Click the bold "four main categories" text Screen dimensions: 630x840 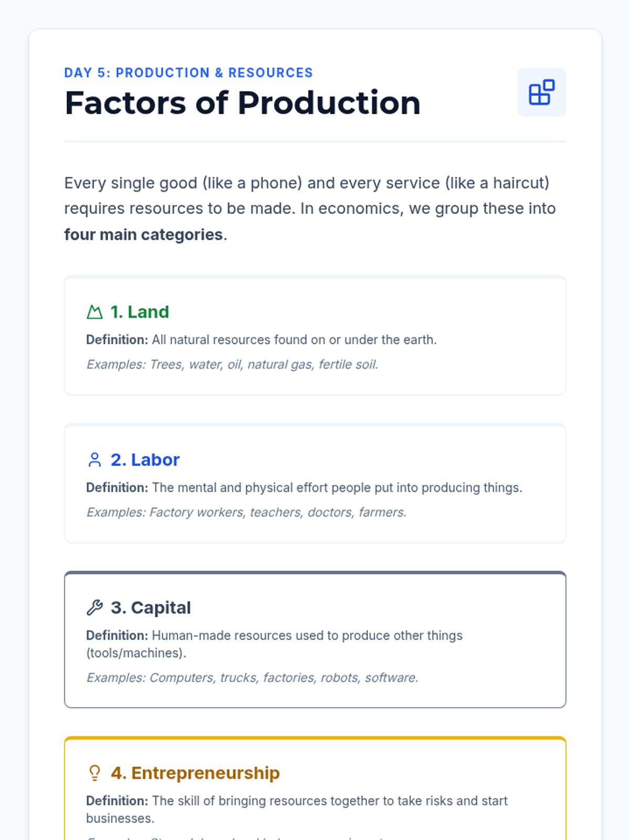tap(143, 235)
